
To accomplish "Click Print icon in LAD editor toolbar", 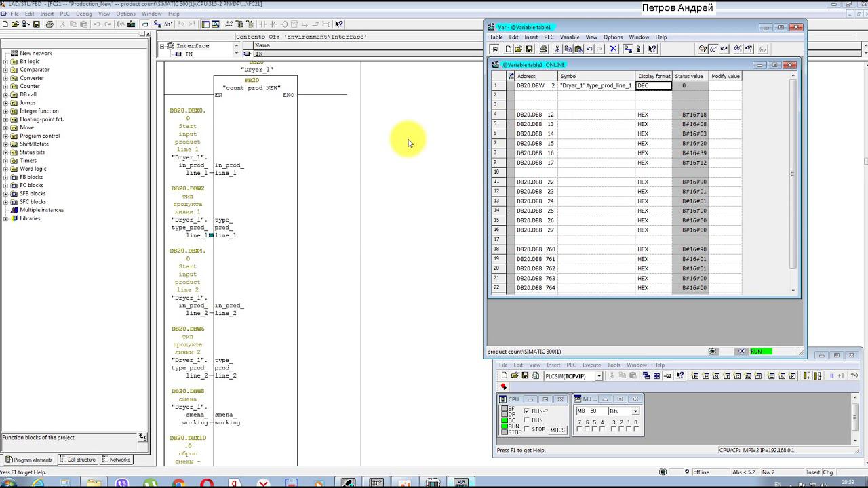I will 50,24.
